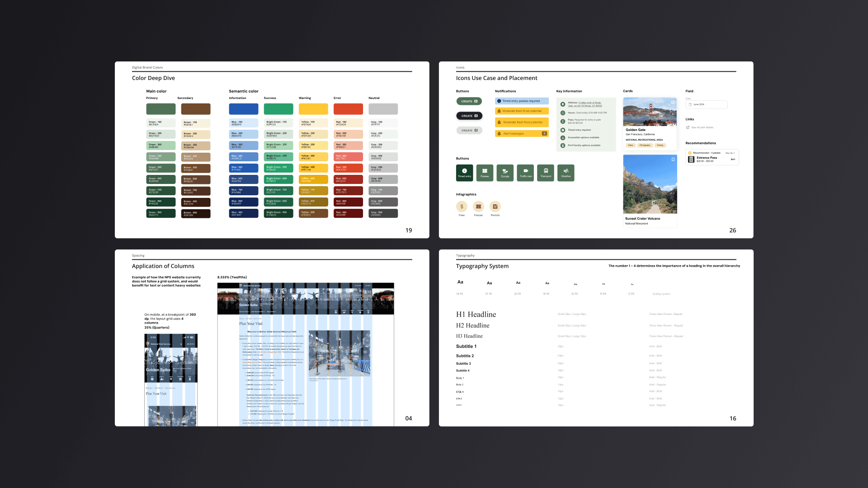Click the Passes ticket icon button

click(x=485, y=173)
